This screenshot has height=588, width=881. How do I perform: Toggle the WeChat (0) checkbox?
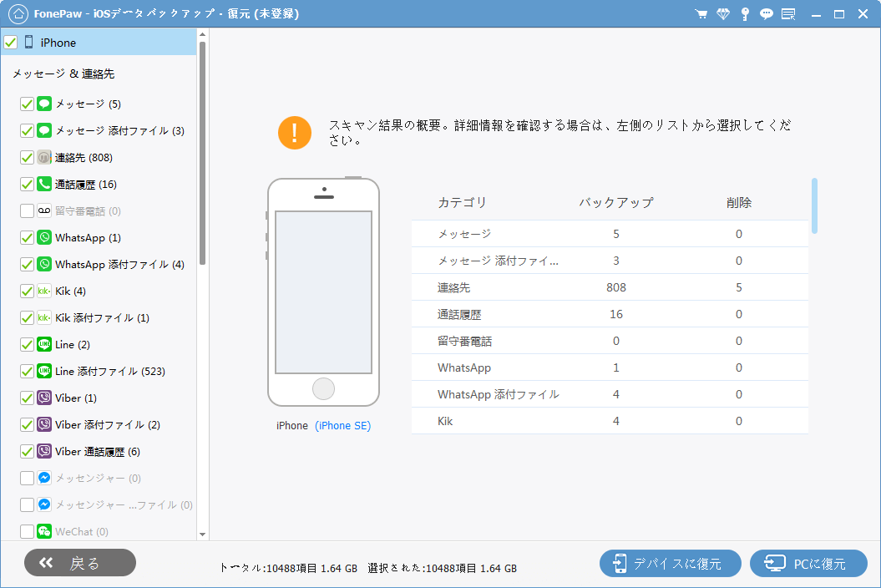[x=27, y=531]
